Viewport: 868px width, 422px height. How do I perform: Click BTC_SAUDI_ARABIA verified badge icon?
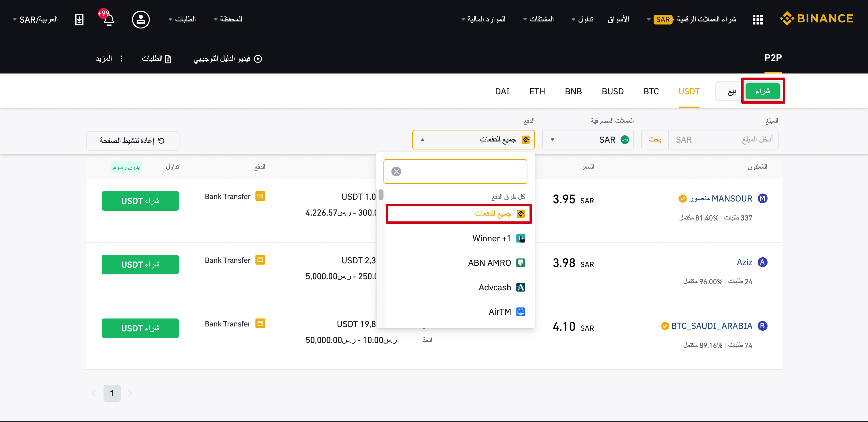tap(665, 326)
